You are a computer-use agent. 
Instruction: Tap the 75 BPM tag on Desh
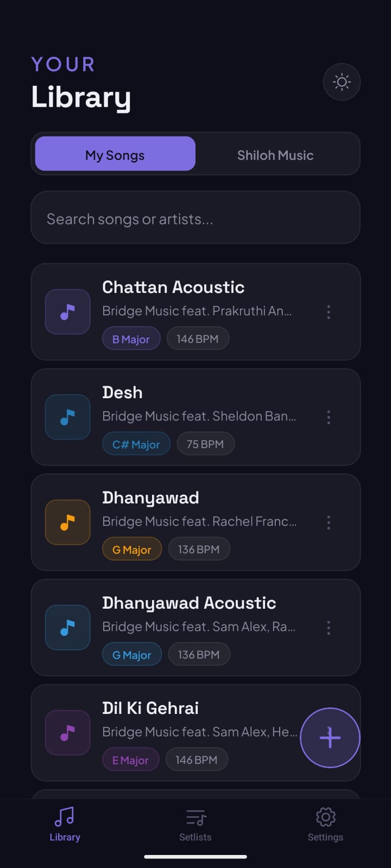tap(205, 444)
